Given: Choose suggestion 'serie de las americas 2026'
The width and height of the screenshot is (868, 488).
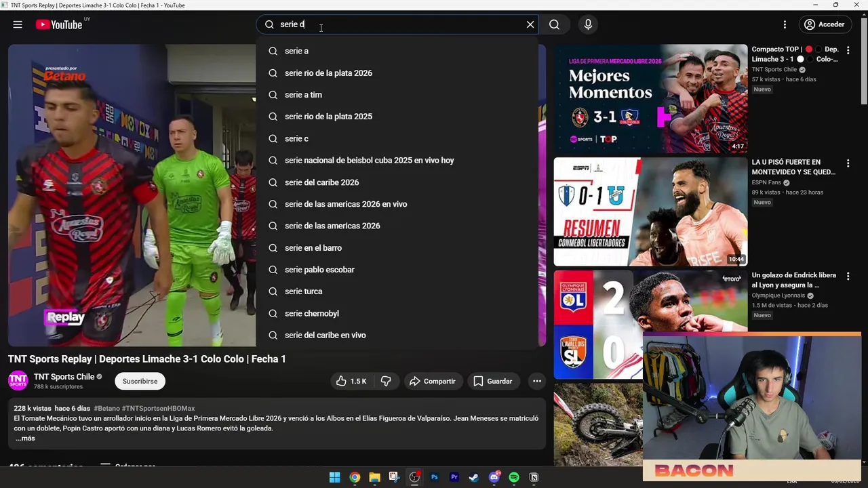Looking at the screenshot, I should tap(397, 226).
